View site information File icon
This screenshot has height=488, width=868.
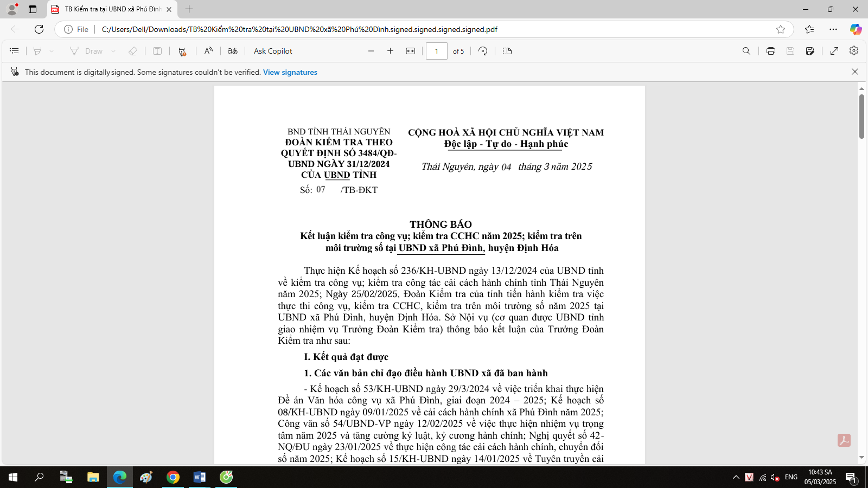point(76,29)
